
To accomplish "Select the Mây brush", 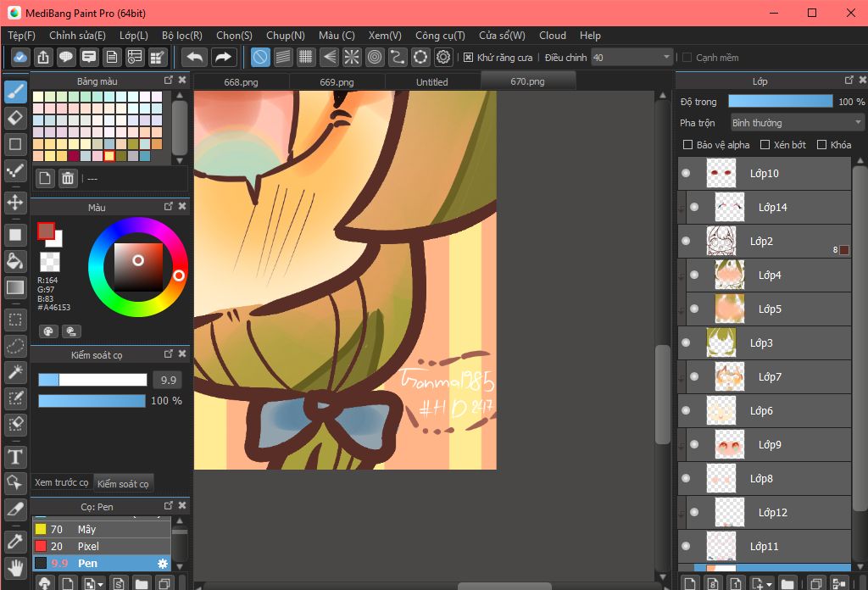I will 102,529.
